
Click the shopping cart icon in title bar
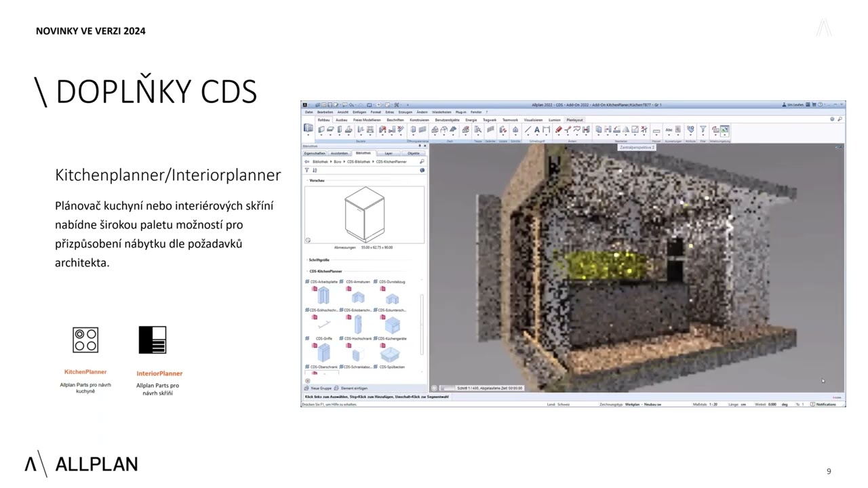[x=813, y=105]
